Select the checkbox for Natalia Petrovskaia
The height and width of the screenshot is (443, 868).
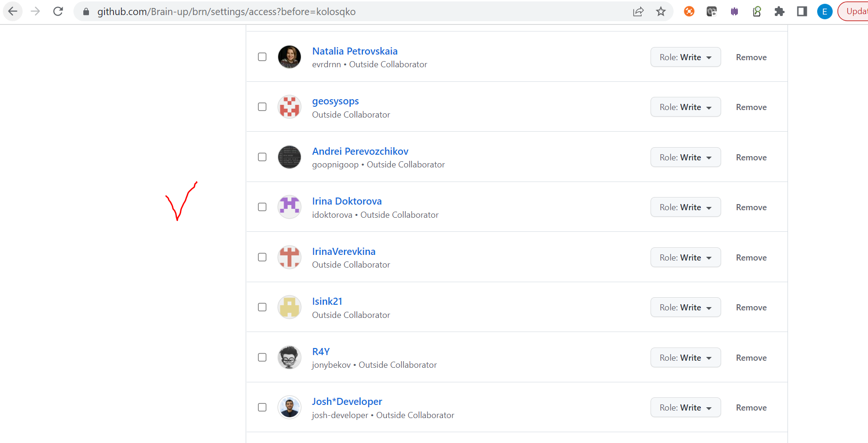click(262, 56)
